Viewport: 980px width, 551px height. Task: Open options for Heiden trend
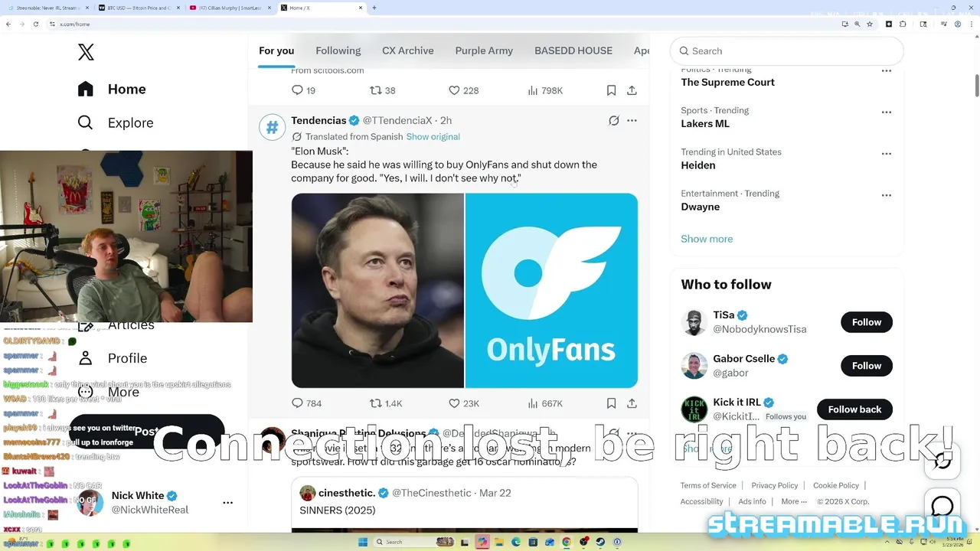[x=886, y=153]
